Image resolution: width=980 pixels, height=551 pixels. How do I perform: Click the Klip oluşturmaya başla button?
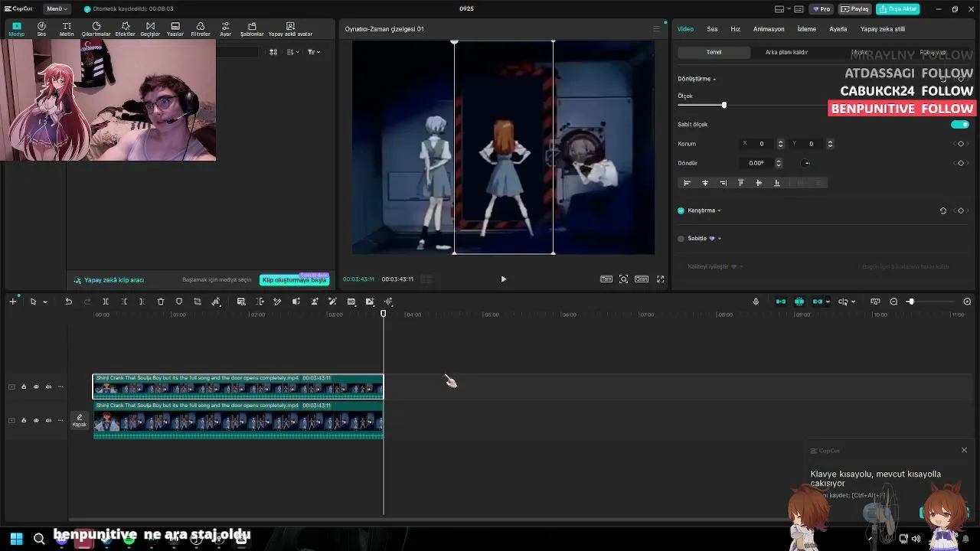coord(295,280)
